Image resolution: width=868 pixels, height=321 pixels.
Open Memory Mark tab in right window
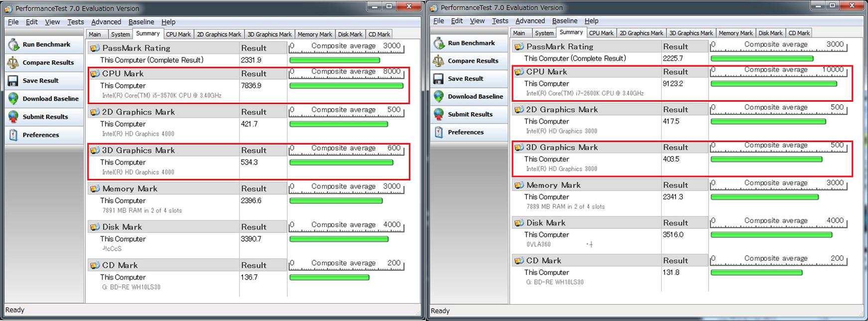coord(736,33)
